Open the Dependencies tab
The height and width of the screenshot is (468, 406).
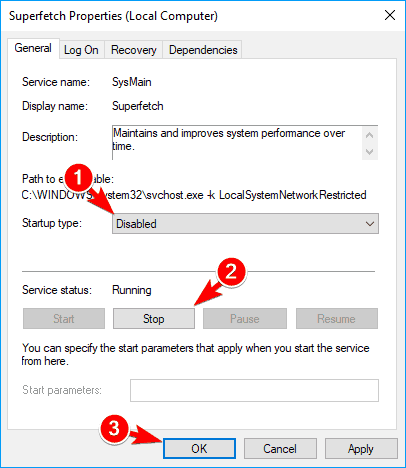[x=203, y=50]
